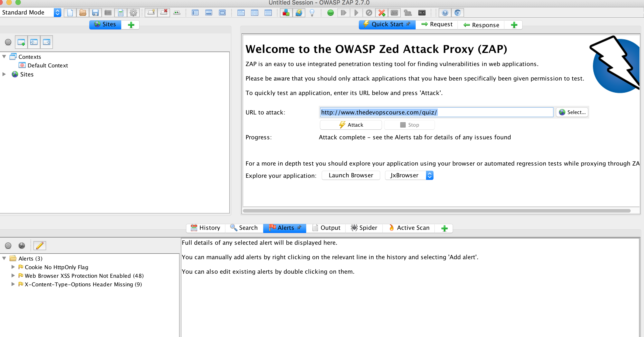Toggle target scope filter in Alerts panel
This screenshot has width=644, height=337.
pos(8,245)
